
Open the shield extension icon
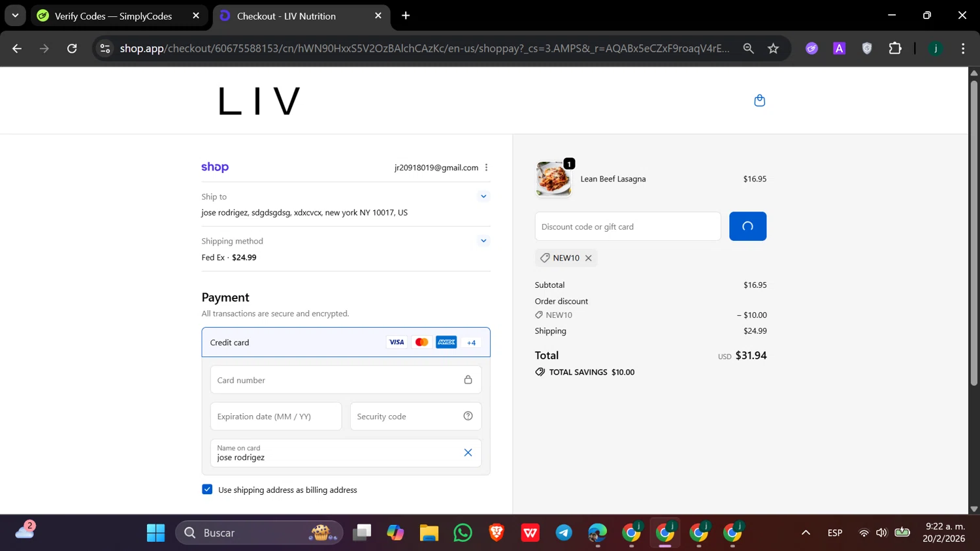click(867, 48)
